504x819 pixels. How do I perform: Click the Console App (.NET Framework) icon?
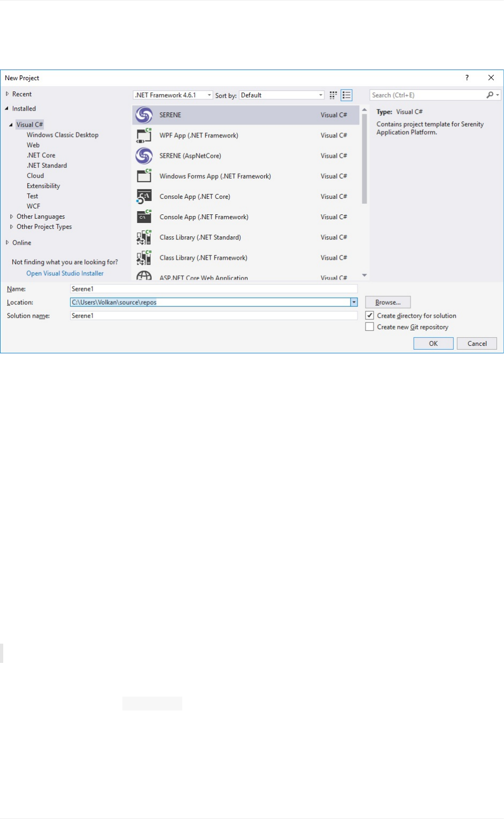144,217
